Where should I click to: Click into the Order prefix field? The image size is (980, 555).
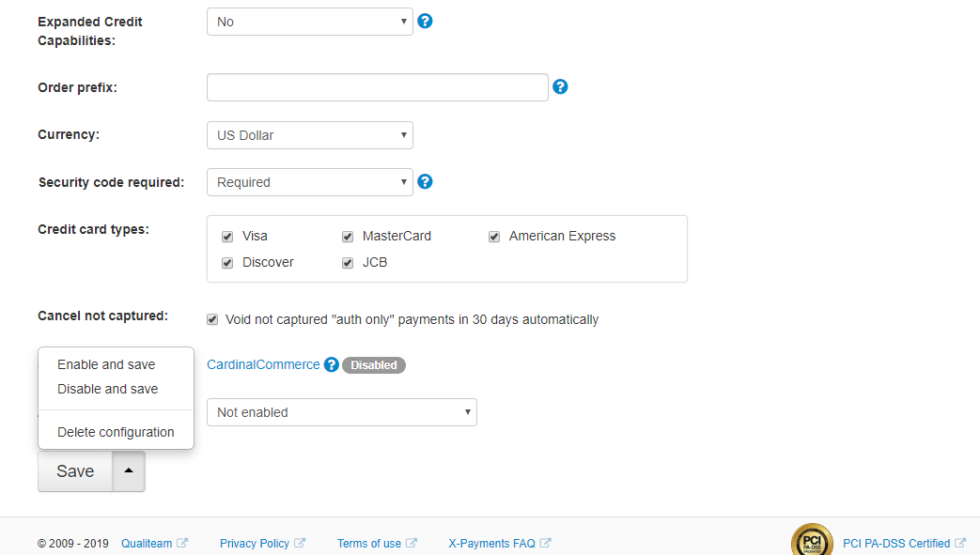coord(378,87)
